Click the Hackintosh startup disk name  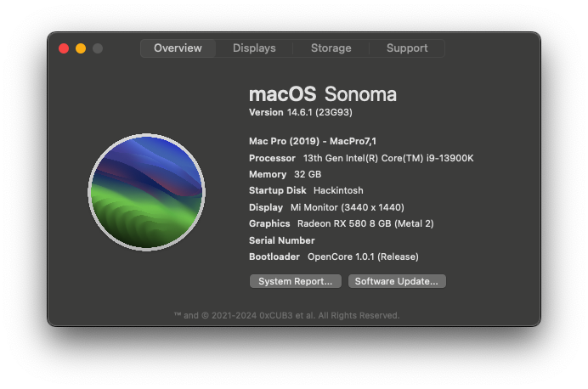tap(338, 190)
